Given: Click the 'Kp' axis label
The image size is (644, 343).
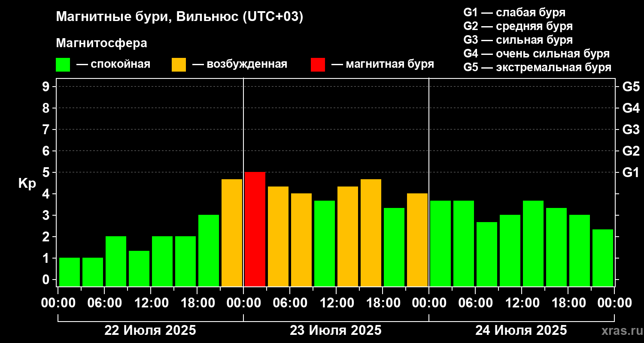Looking at the screenshot, I should 27,184.
